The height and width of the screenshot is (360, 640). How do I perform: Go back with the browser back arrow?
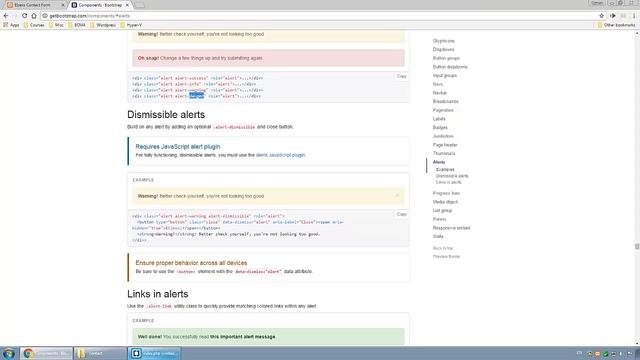(6, 16)
